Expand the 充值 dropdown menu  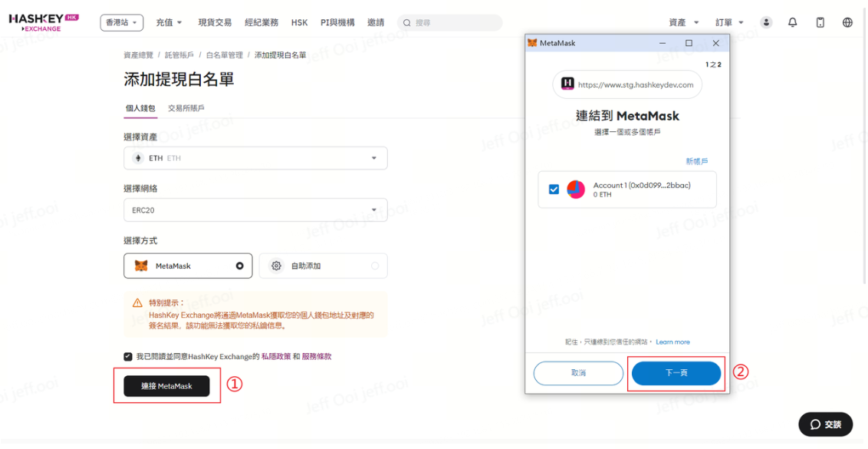(x=169, y=23)
